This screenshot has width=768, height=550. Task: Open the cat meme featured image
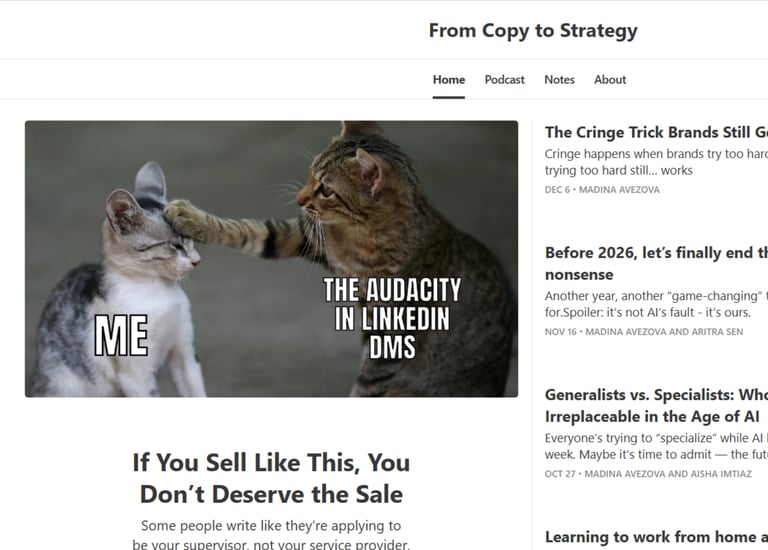271,259
